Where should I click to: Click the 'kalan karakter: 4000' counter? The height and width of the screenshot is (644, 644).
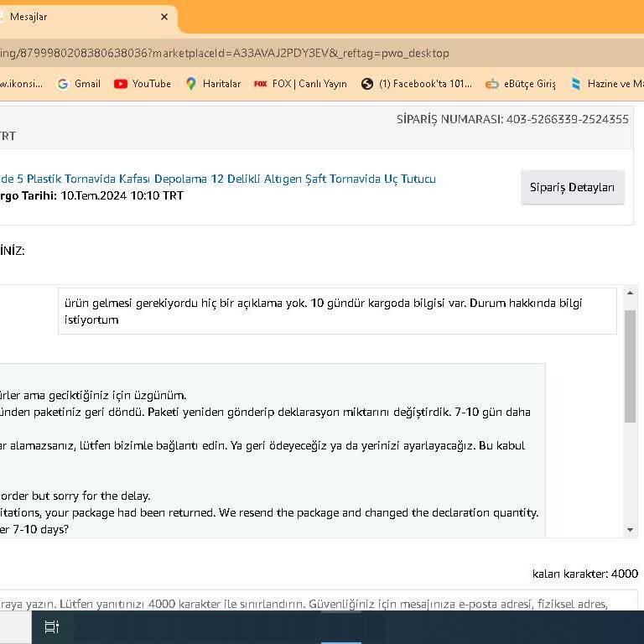584,574
